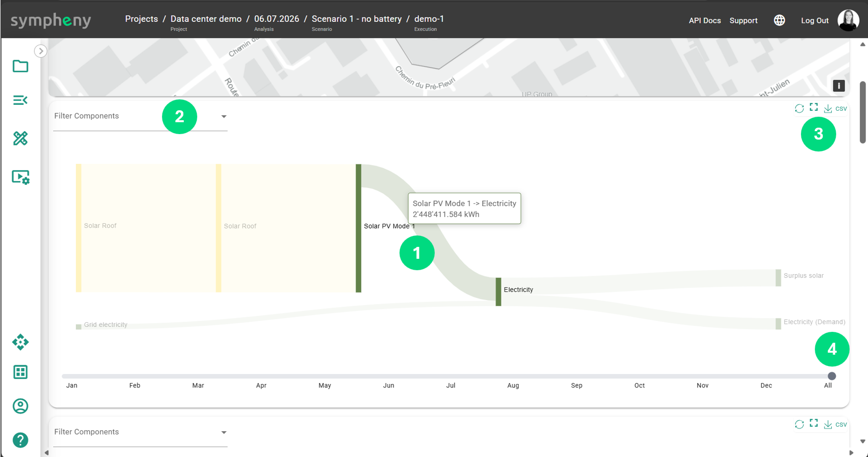This screenshot has height=457, width=868.
Task: Open the user account icon in sidebar
Action: point(20,406)
